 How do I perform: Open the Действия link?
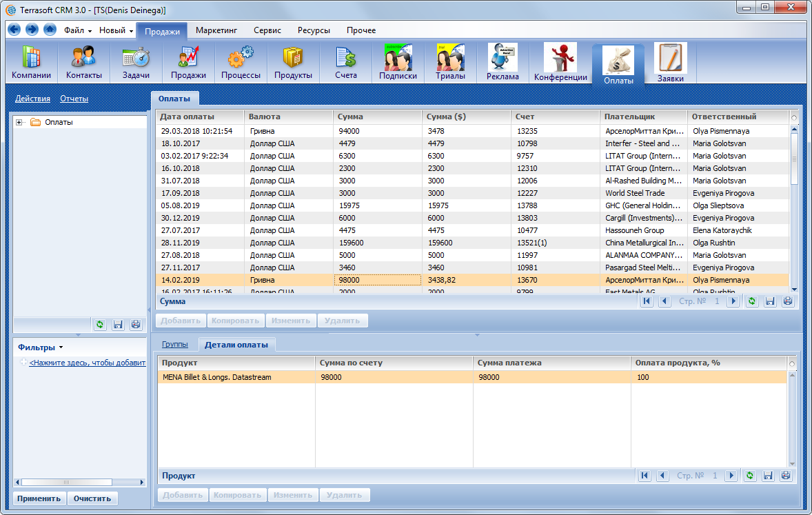(x=32, y=99)
